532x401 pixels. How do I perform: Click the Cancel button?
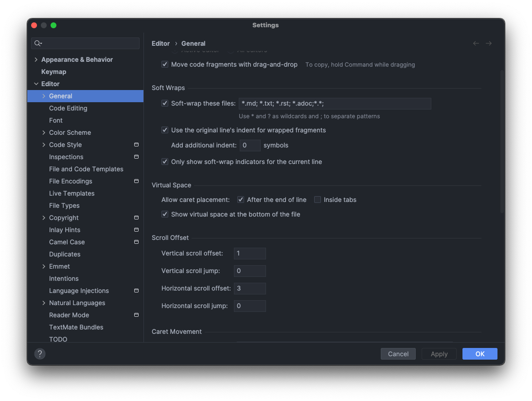pyautogui.click(x=398, y=354)
